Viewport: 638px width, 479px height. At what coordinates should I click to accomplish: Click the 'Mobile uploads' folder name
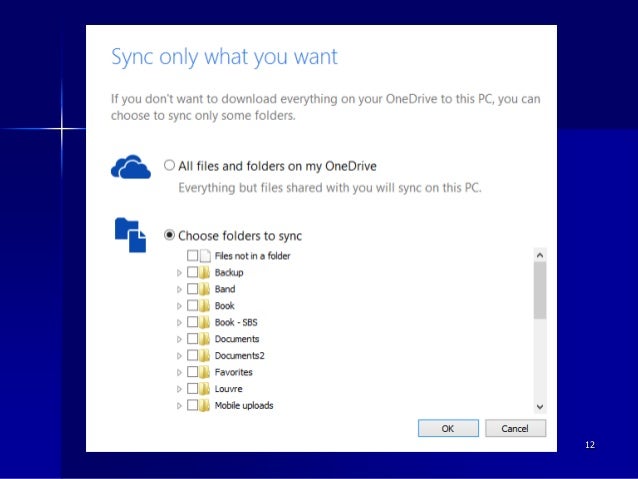pos(244,406)
